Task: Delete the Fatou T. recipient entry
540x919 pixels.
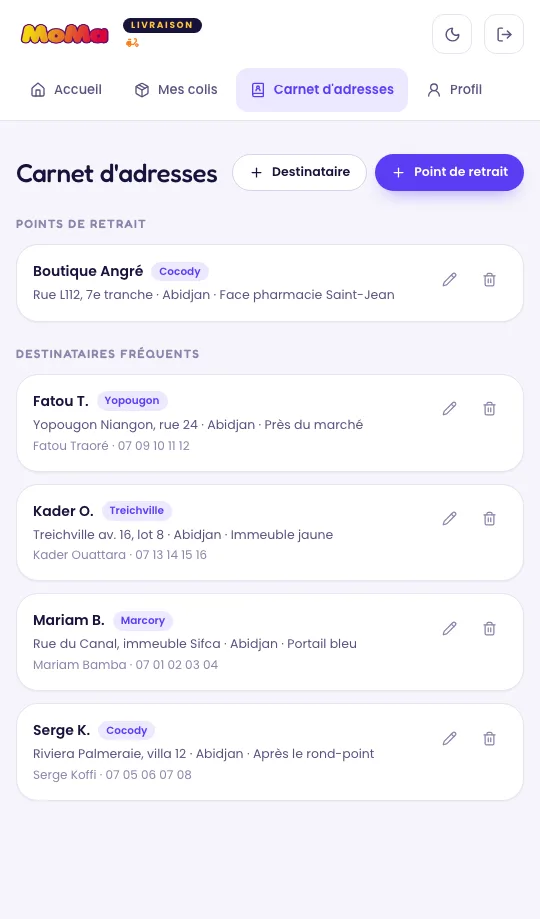Action: (490, 409)
